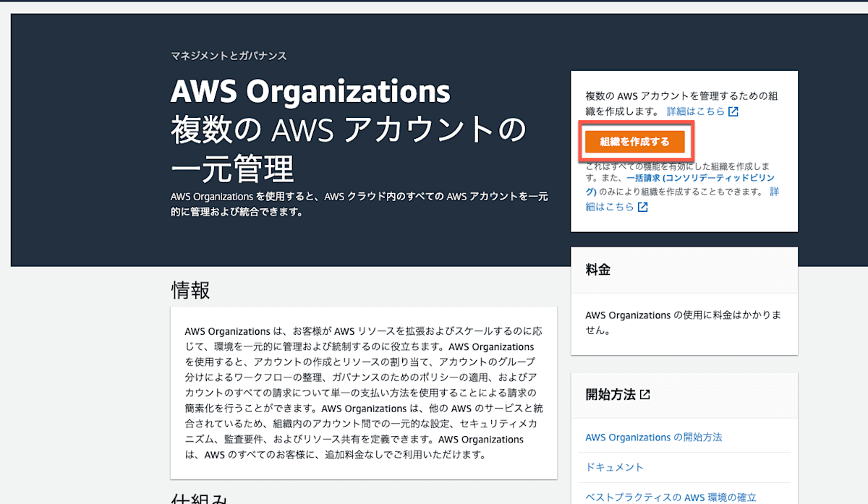Open the ドキュメント link
This screenshot has height=504, width=868.
[613, 467]
